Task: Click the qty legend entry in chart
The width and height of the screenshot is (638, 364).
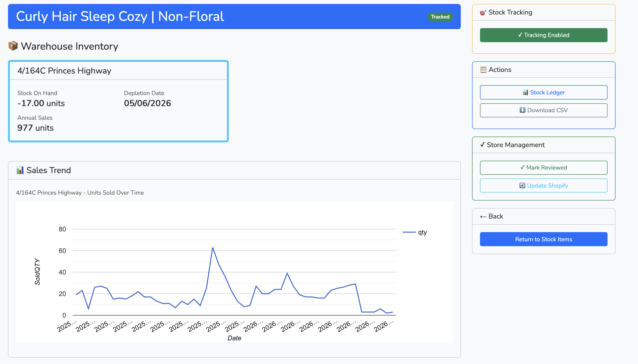Action: [415, 232]
